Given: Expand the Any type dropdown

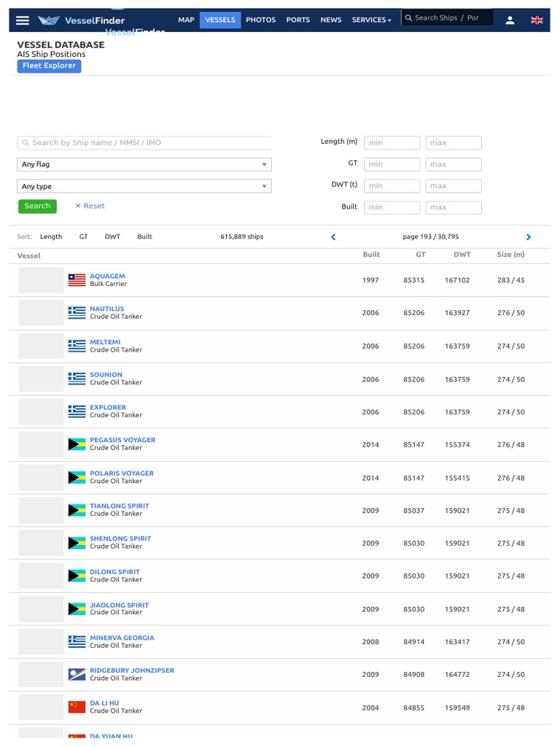Looking at the screenshot, I should [144, 187].
